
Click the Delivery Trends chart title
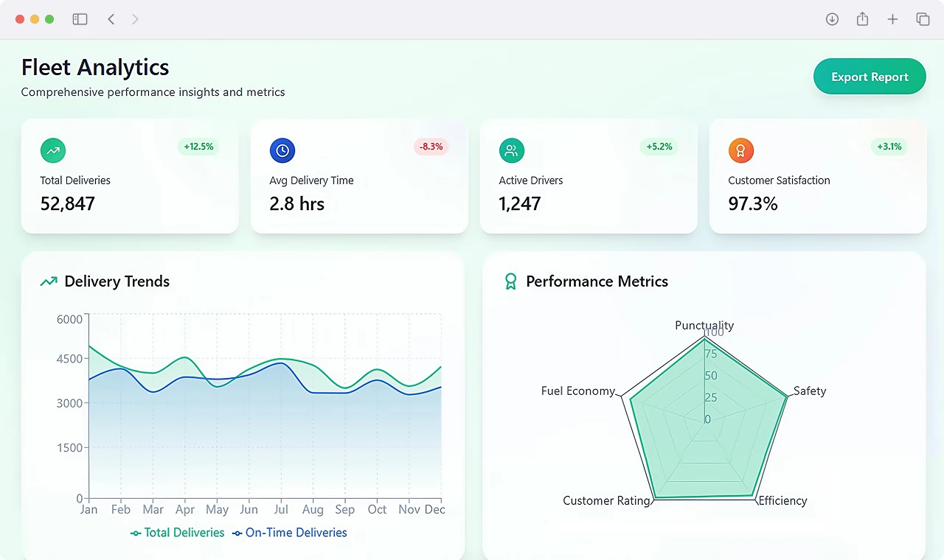pos(117,281)
